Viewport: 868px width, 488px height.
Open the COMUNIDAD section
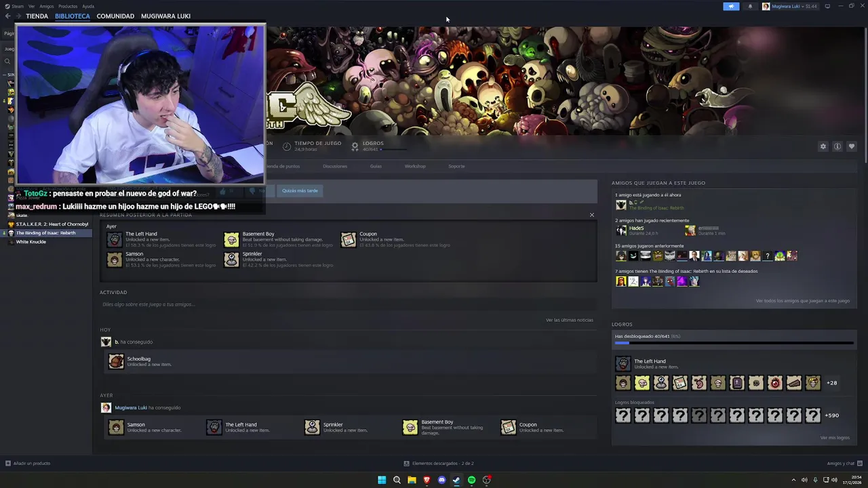coord(115,16)
